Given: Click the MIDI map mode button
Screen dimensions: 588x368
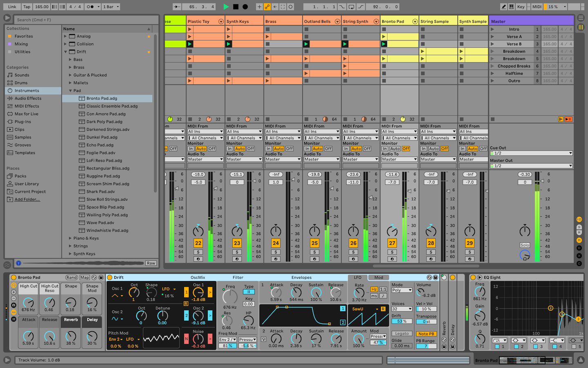Looking at the screenshot, I should tap(537, 7).
